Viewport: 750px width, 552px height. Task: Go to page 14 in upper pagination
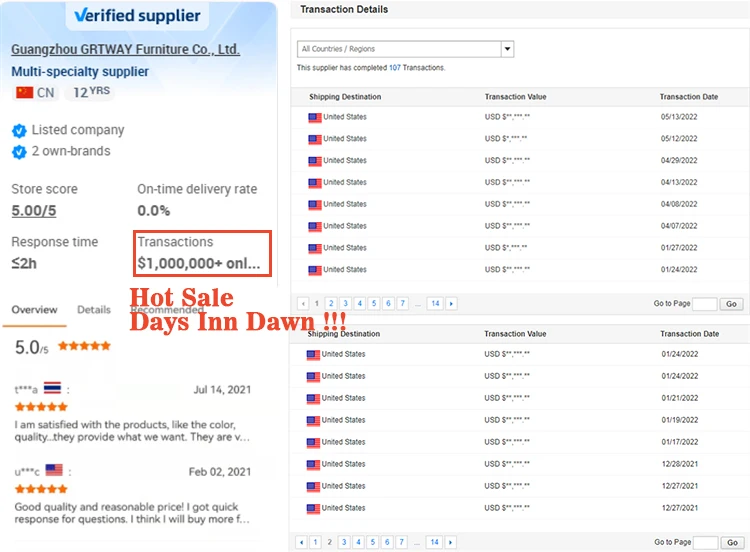pos(435,303)
